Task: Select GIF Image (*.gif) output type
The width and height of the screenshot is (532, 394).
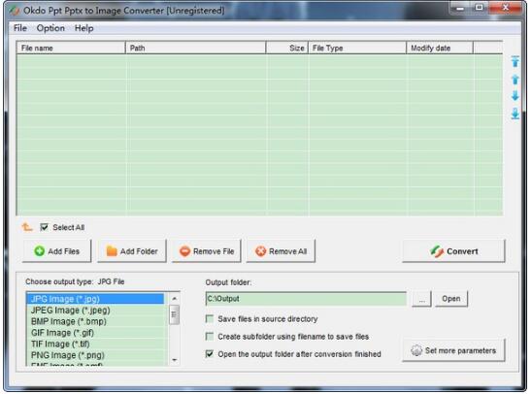Action: 95,332
